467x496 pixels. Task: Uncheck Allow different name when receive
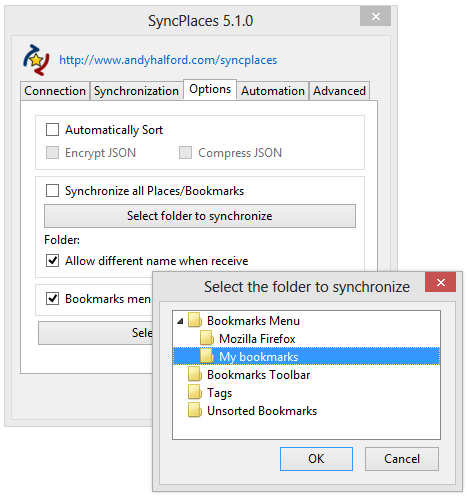(x=52, y=260)
